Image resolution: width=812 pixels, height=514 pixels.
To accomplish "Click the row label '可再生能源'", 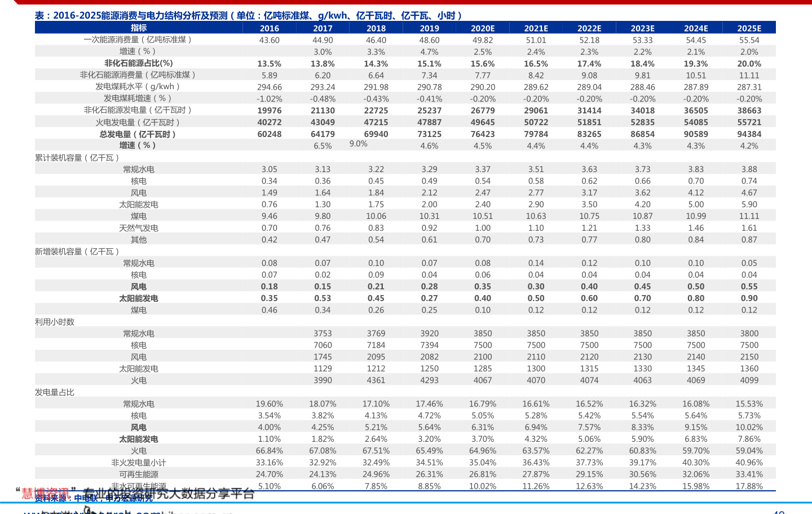I will 139,475.
